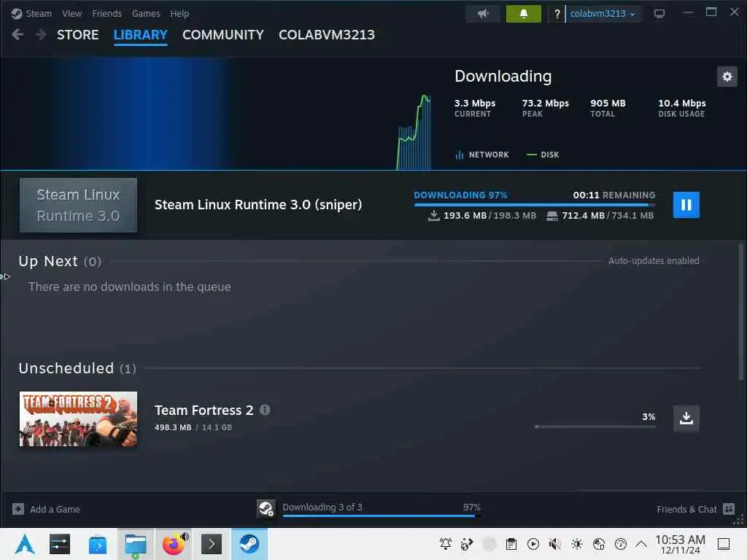Click the footer 97% progress bar
Image resolution: width=747 pixels, height=560 pixels.
tap(382, 516)
